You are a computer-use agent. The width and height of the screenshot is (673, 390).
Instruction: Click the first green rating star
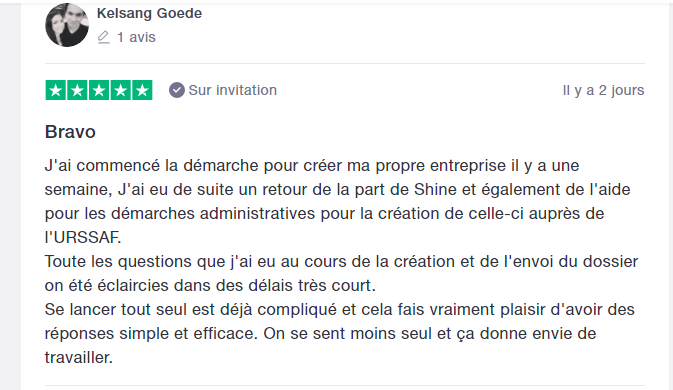click(x=56, y=90)
